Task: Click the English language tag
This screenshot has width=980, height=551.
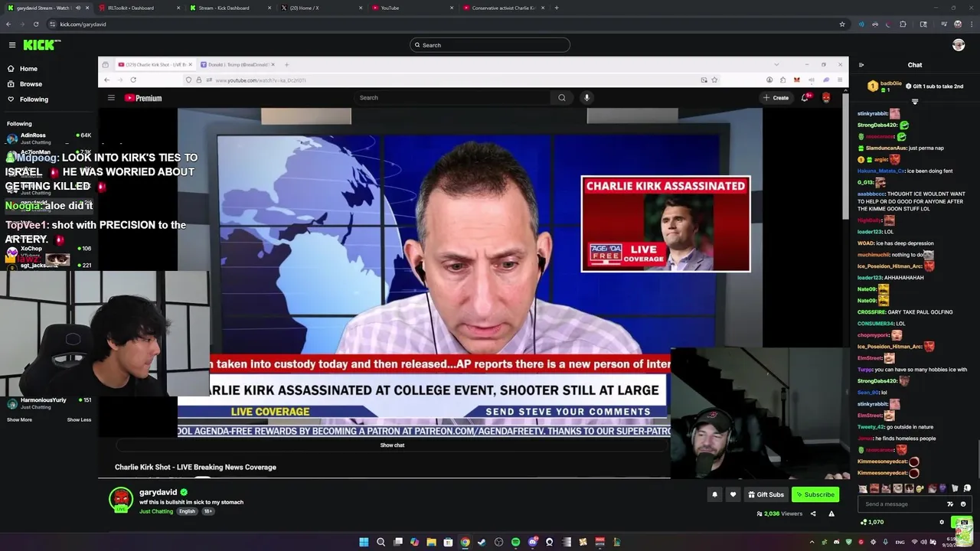Action: pos(188,511)
